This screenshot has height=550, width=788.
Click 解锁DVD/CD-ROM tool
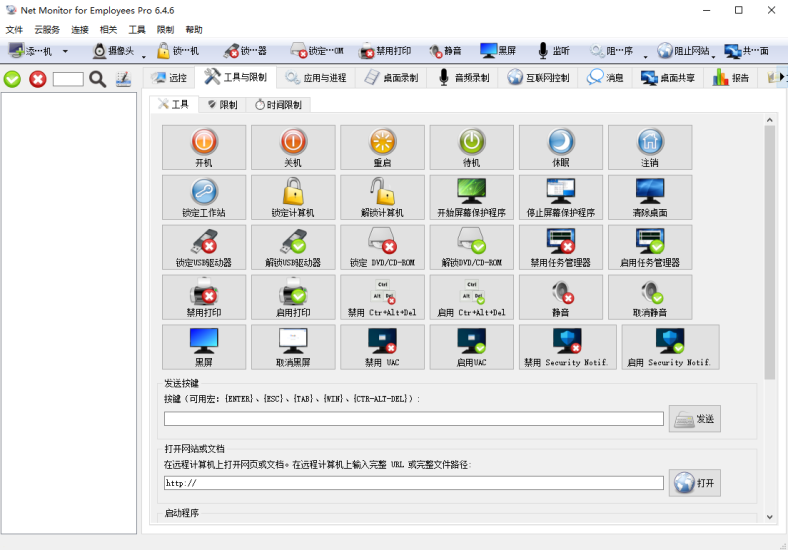471,247
